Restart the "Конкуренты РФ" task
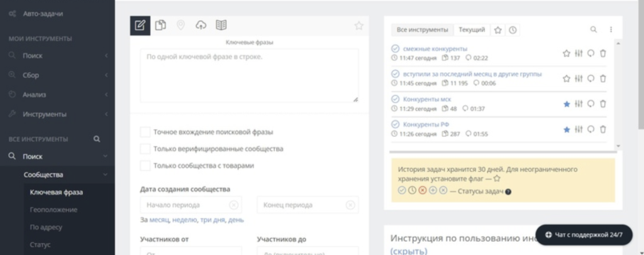The image size is (644, 255). pos(591,129)
